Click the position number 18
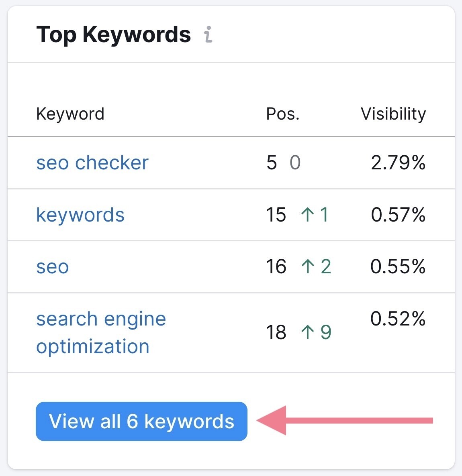The image size is (462, 476). [276, 332]
